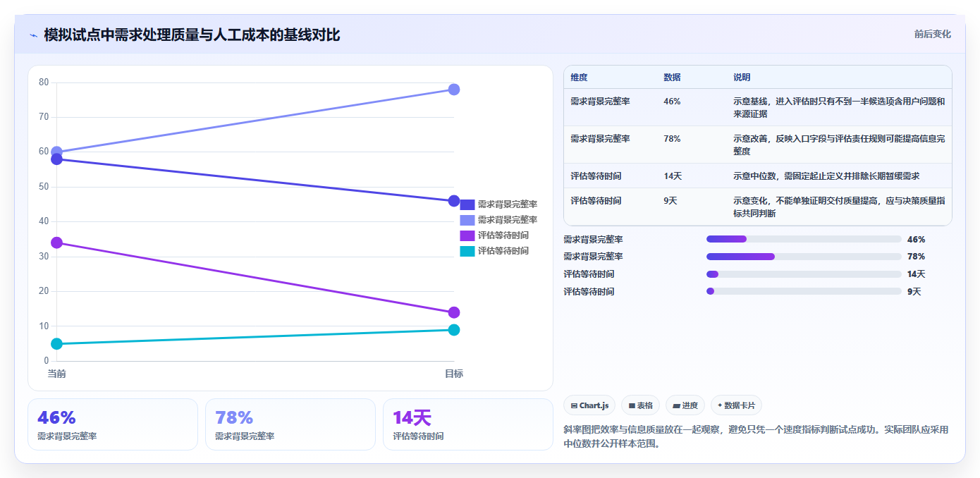Click the description starting with 示意改善
Screen dimensions: 980x478
pyautogui.click(x=839, y=145)
